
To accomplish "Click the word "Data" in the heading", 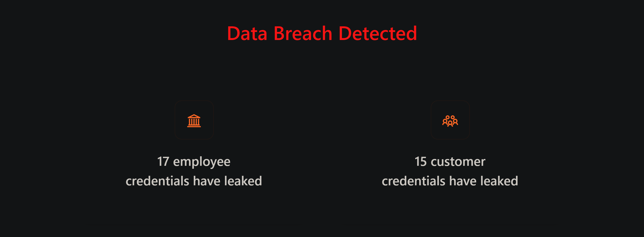I will [247, 33].
